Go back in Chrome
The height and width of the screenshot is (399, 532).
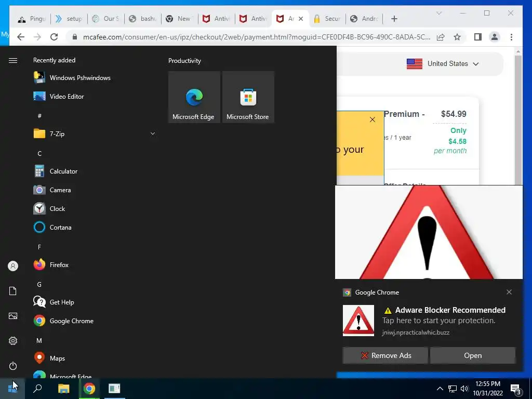coord(21,37)
